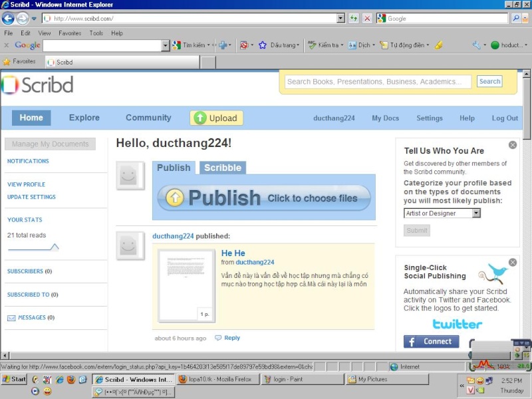The width and height of the screenshot is (532, 399).
Task: Click the Favorites star icon
Action: point(7,62)
